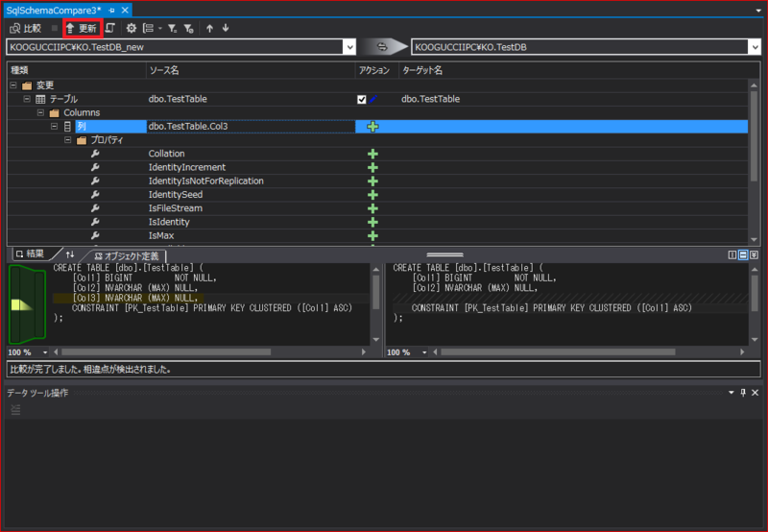Screen dimensions: 768x532
Task: Click the add action icon for Col3
Action: [x=372, y=127]
